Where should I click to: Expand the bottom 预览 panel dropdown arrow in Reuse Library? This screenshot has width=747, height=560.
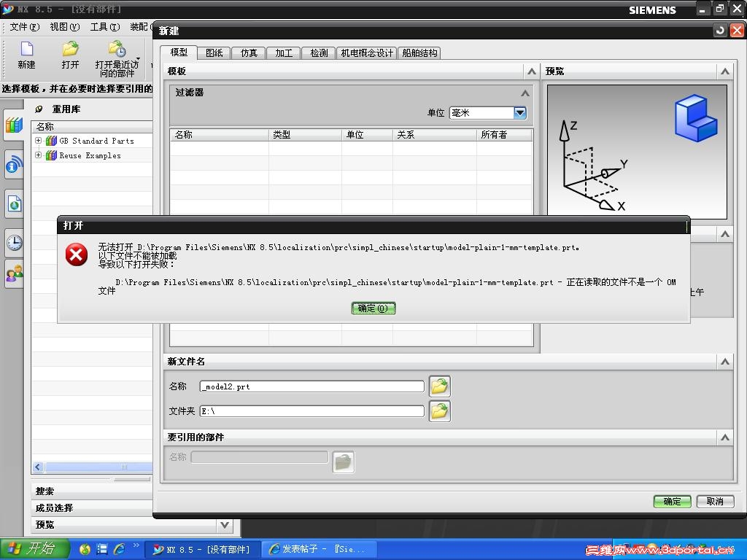225,525
